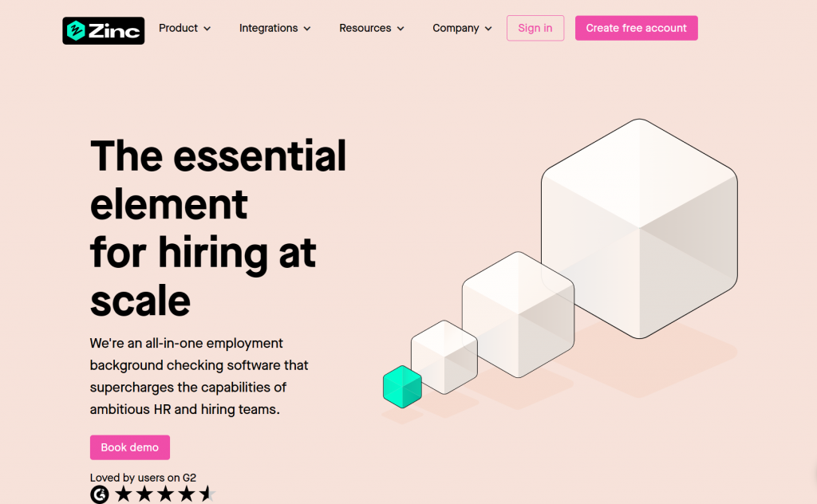Image resolution: width=817 pixels, height=504 pixels.
Task: Expand the Company dropdown chevron
Action: tap(488, 29)
